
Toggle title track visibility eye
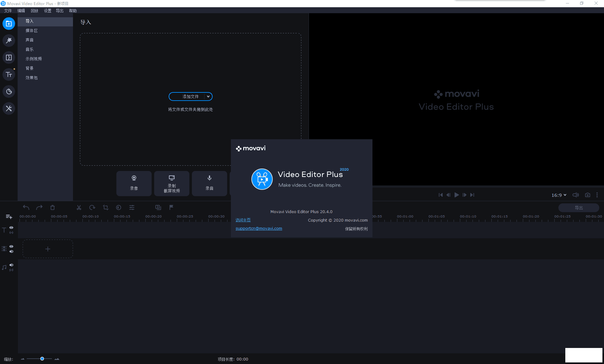pyautogui.click(x=11, y=228)
